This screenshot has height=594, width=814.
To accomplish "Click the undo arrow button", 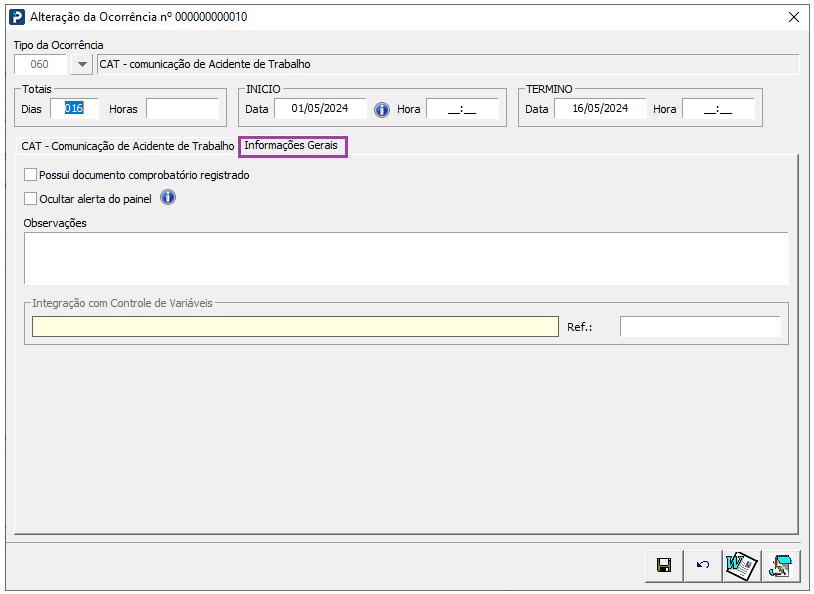I will click(x=703, y=565).
